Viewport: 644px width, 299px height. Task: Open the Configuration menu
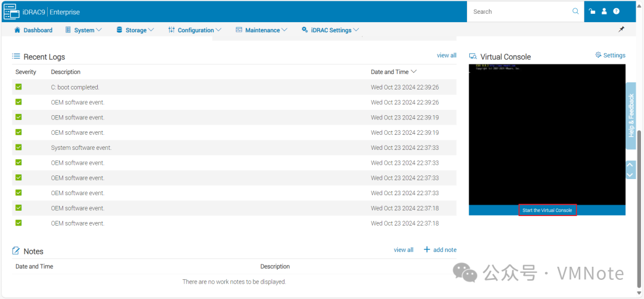click(195, 30)
